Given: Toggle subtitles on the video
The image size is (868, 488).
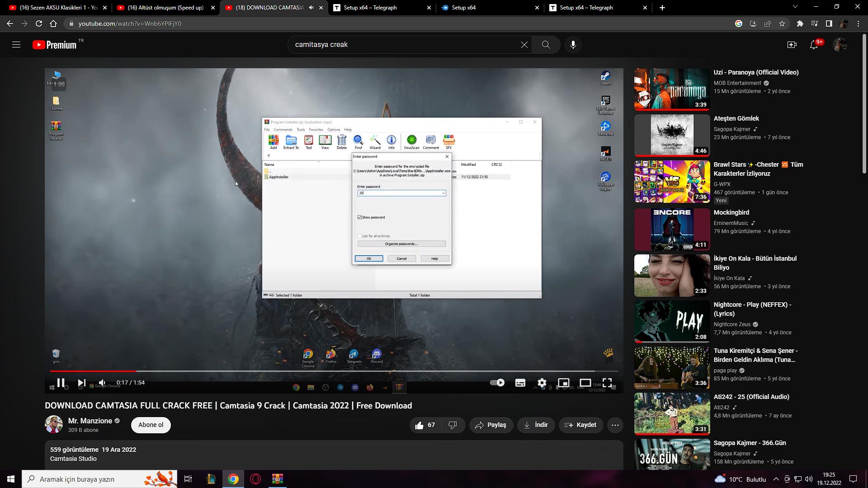Looking at the screenshot, I should point(520,383).
